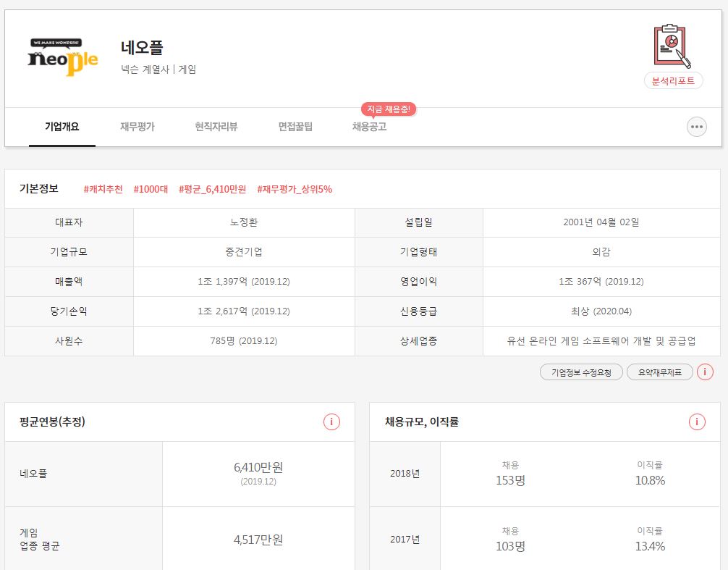Click the operating profit 1조 367억 (2019.12)
The height and width of the screenshot is (570, 728).
pyautogui.click(x=601, y=282)
